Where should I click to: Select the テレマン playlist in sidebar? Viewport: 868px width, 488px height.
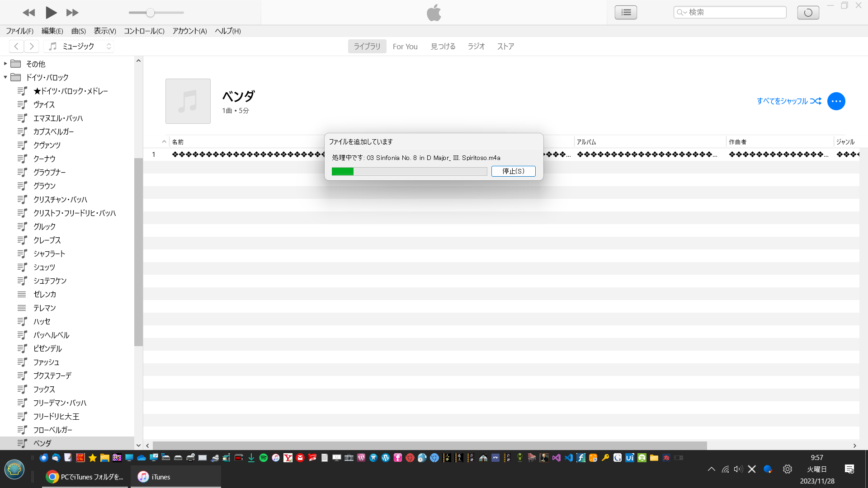point(44,308)
